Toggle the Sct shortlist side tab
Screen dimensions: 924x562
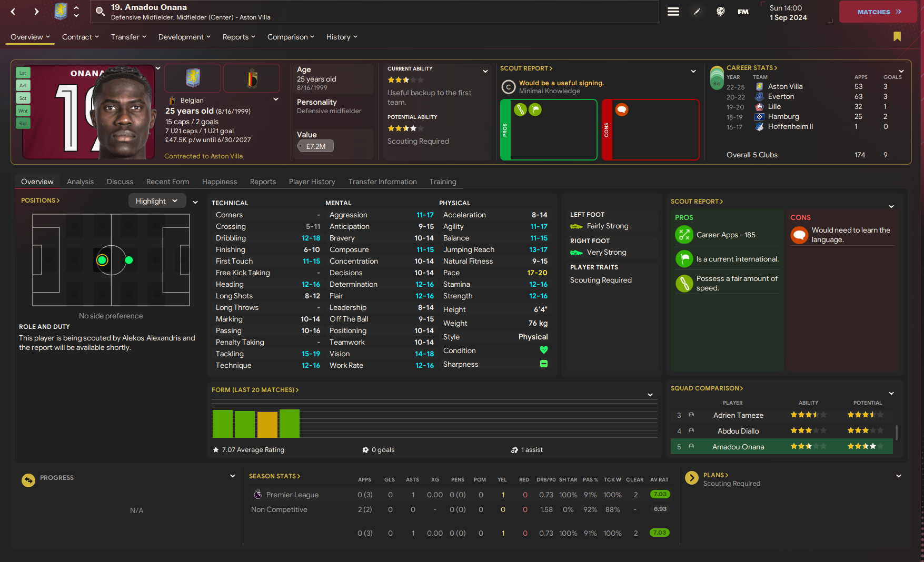pyautogui.click(x=23, y=98)
